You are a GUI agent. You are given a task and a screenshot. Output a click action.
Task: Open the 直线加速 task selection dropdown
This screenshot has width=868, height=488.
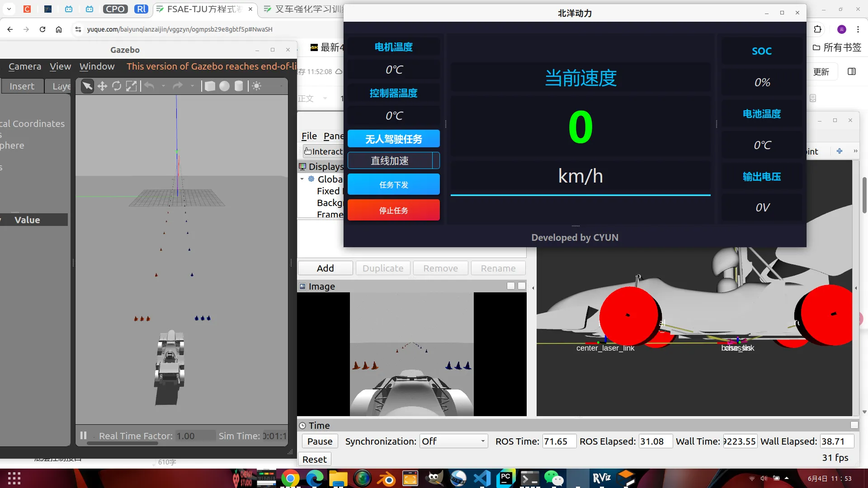coord(393,160)
